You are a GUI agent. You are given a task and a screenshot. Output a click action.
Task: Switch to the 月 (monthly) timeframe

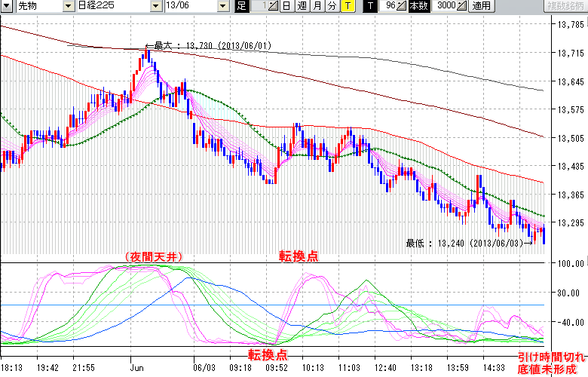click(317, 6)
